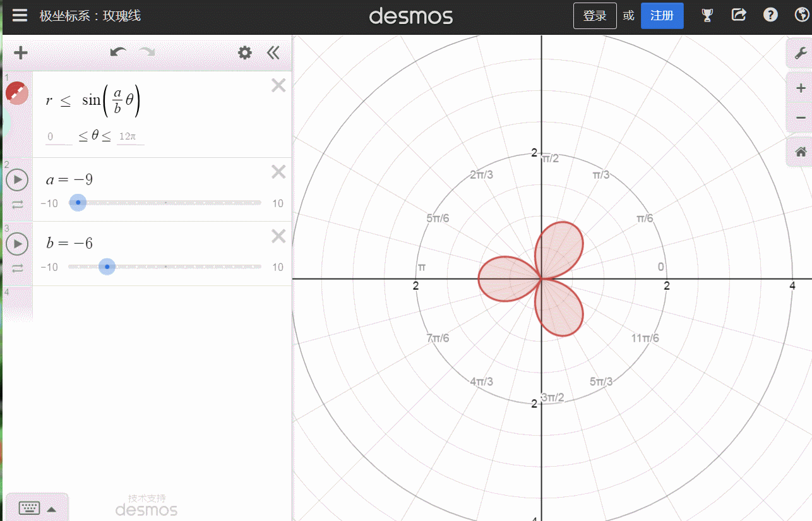The image size is (812, 521).
Task: Click the r ≤ sin(a/b θ) formula
Action: (93, 101)
